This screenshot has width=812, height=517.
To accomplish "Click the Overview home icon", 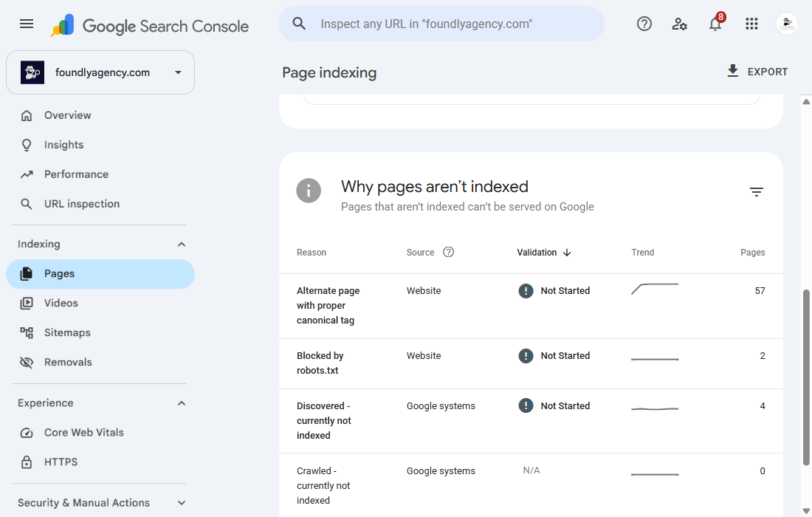I will click(27, 115).
